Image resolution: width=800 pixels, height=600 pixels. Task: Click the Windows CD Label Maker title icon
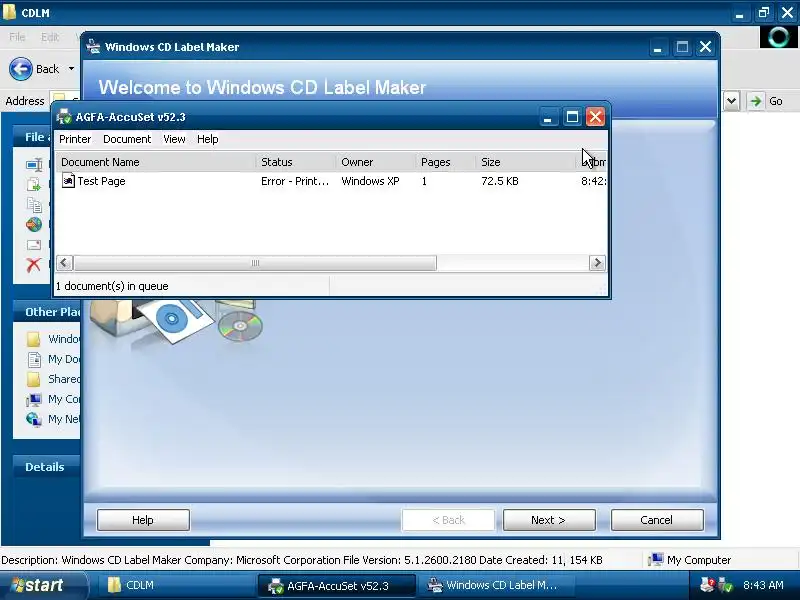click(93, 46)
